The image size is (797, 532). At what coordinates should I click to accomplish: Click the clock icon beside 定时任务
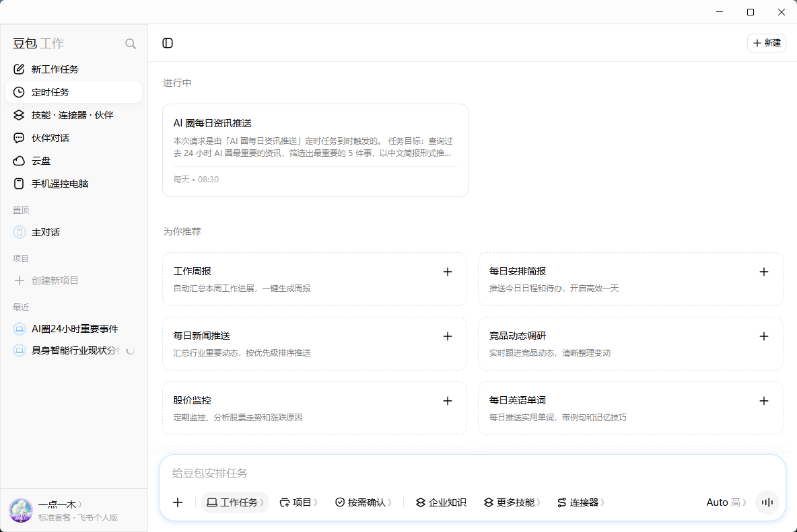coord(19,92)
